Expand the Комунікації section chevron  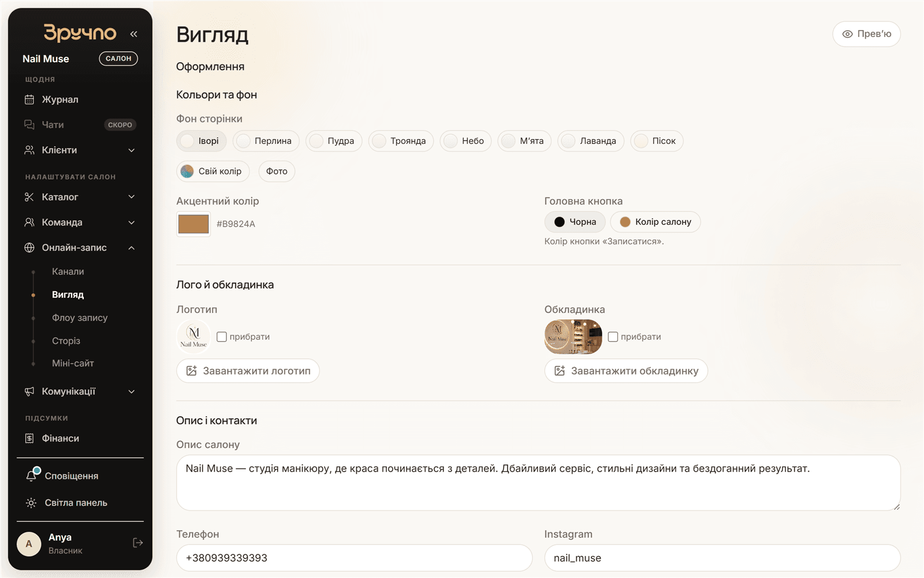pyautogui.click(x=132, y=392)
